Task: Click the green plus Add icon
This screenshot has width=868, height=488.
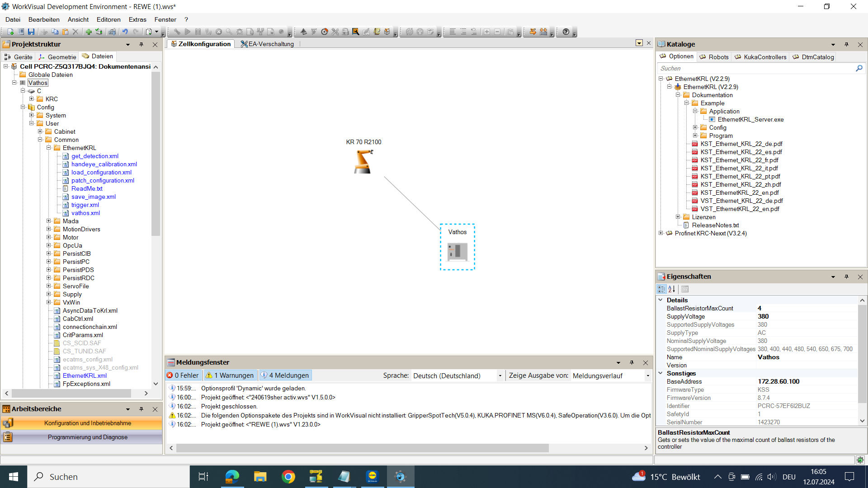Action: (x=89, y=32)
